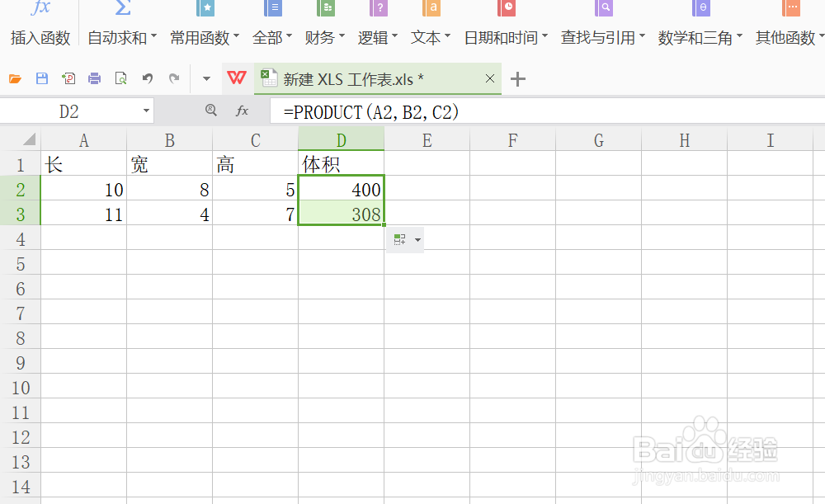Image resolution: width=825 pixels, height=504 pixels.
Task: Select column C header
Action: [255, 140]
